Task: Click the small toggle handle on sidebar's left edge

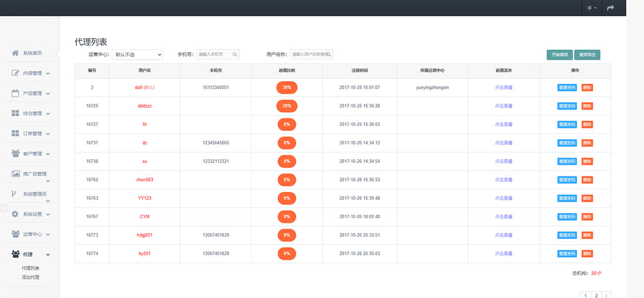Action: point(3,208)
